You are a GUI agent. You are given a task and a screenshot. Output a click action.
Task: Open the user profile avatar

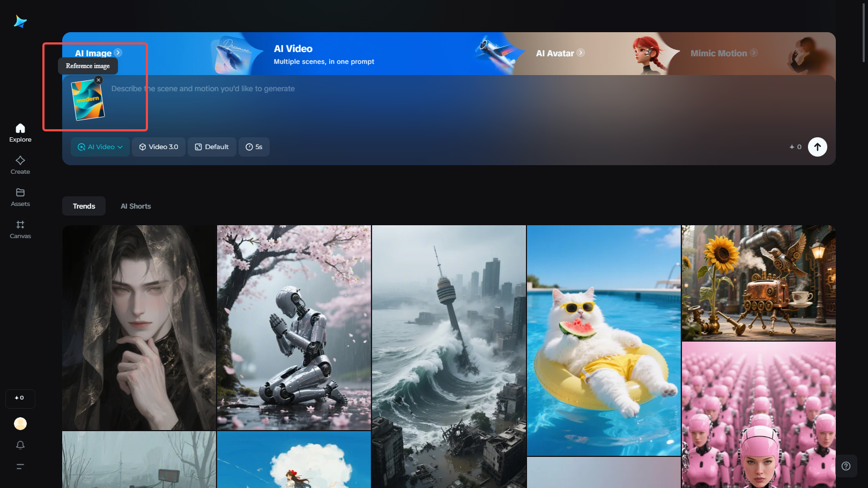point(20,424)
